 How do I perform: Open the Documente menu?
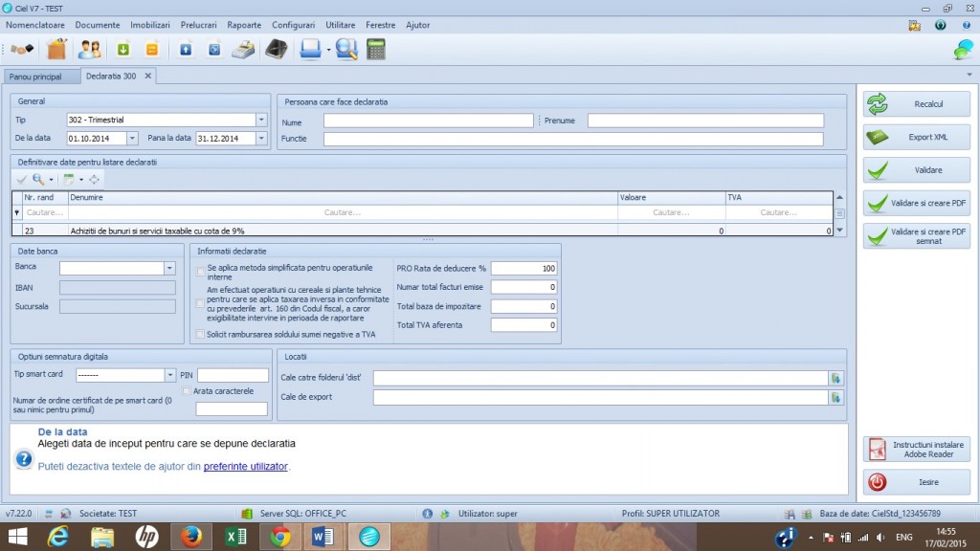pos(98,25)
